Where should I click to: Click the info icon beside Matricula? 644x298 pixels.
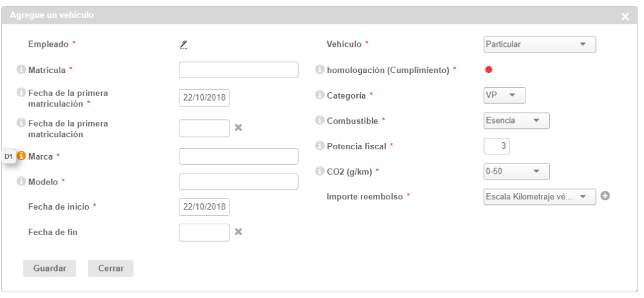(x=21, y=69)
